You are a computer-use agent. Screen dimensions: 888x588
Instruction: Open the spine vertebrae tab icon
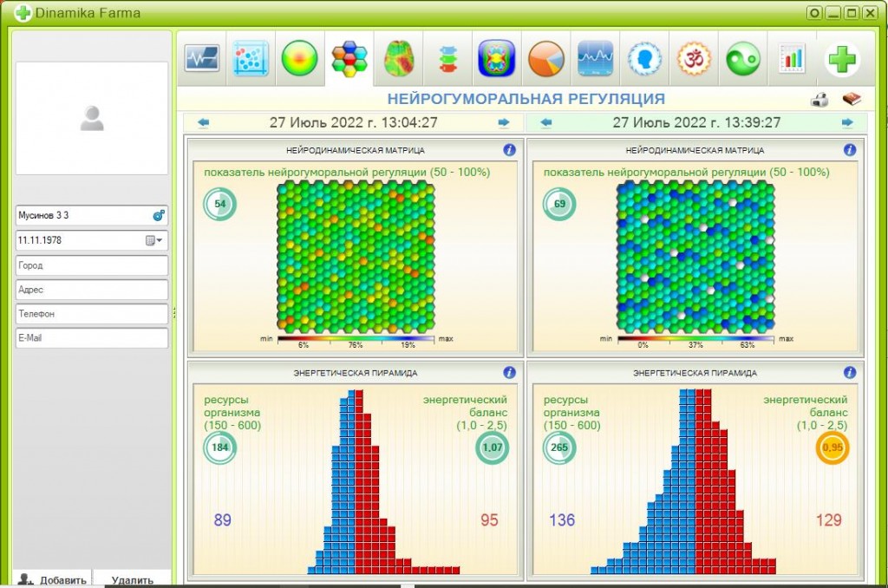pos(447,60)
